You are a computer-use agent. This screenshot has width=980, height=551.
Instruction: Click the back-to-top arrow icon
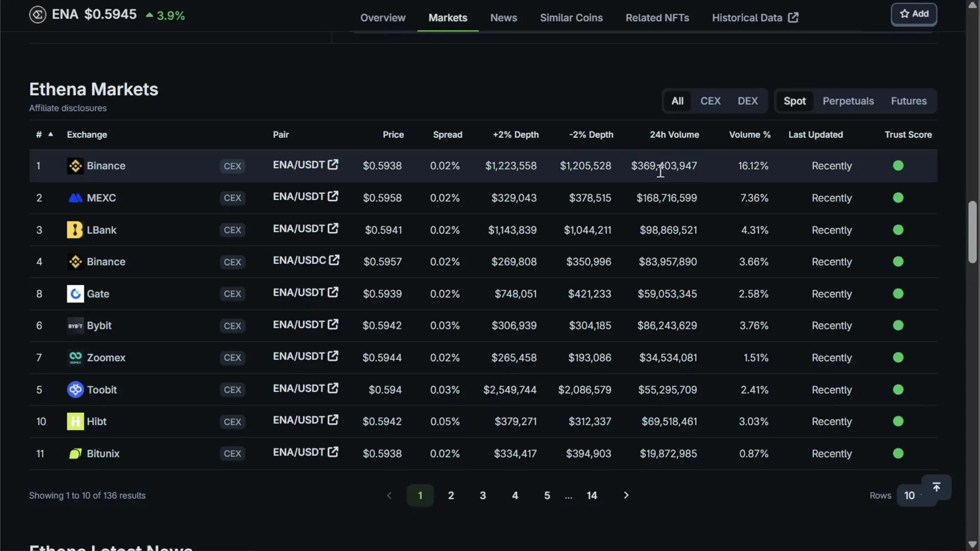coord(937,487)
